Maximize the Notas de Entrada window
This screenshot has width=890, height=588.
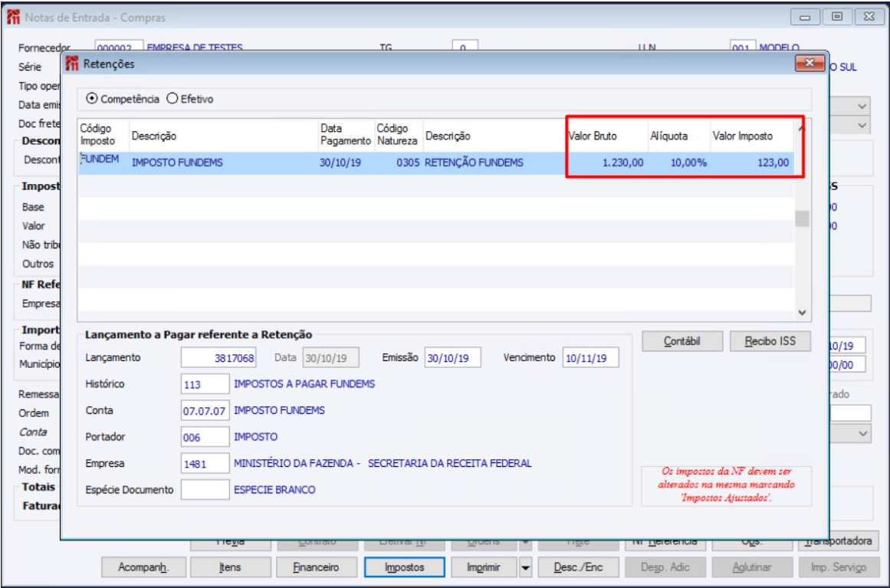coord(836,17)
